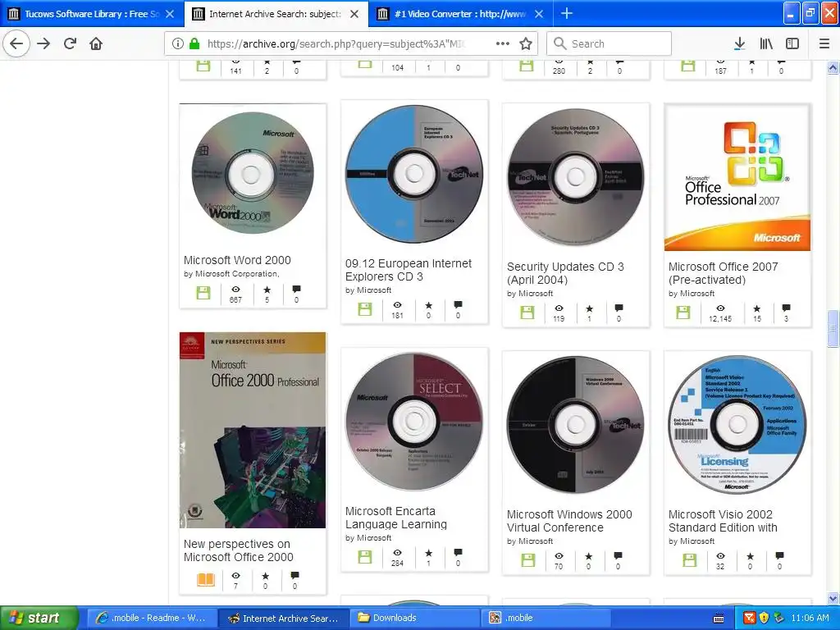Click the page scrollbar thumb

click(833, 328)
